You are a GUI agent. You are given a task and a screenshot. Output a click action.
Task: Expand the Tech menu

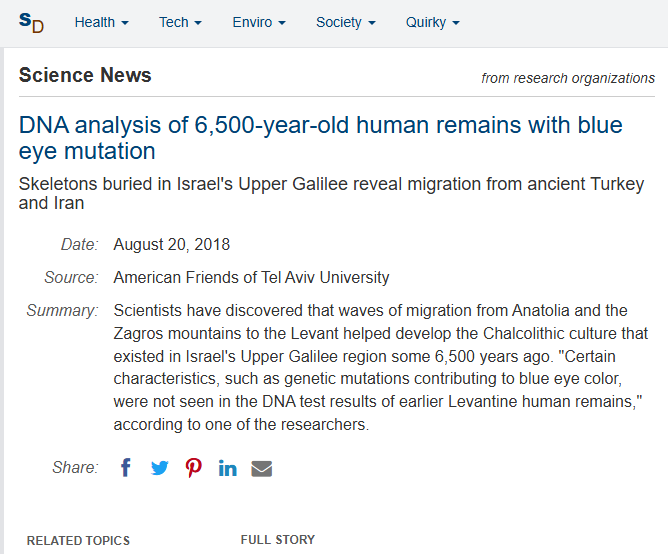[x=180, y=22]
